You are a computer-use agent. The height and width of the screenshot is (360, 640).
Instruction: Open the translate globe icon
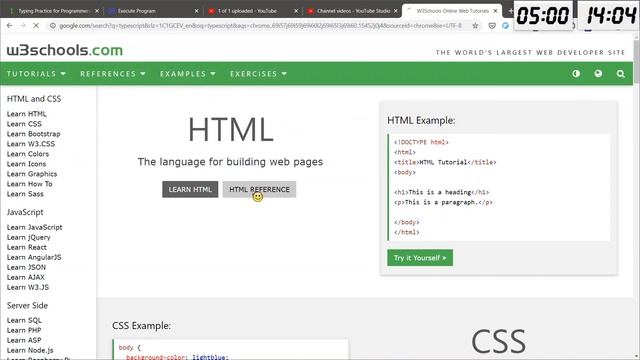coord(598,73)
